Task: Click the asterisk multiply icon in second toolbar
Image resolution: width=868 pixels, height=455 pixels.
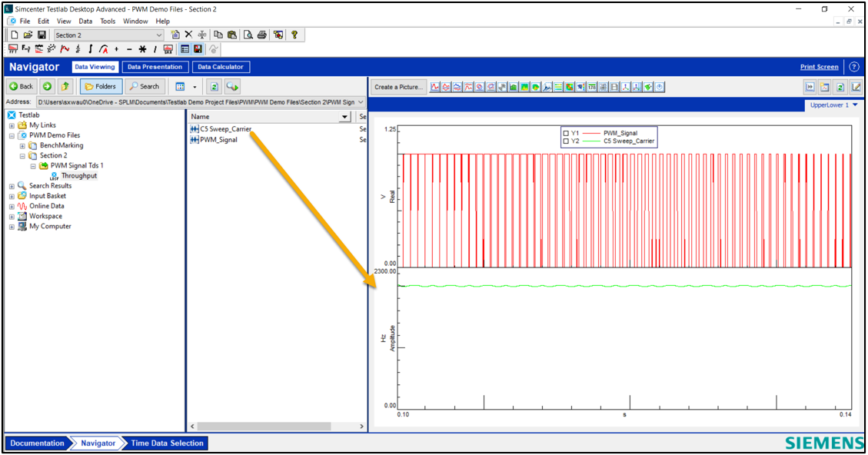Action: click(x=142, y=49)
